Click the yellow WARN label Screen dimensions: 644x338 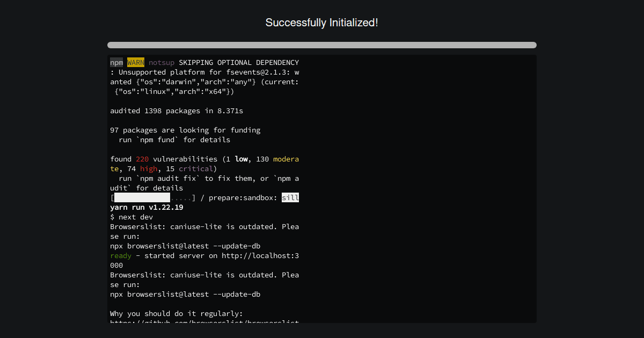click(135, 62)
